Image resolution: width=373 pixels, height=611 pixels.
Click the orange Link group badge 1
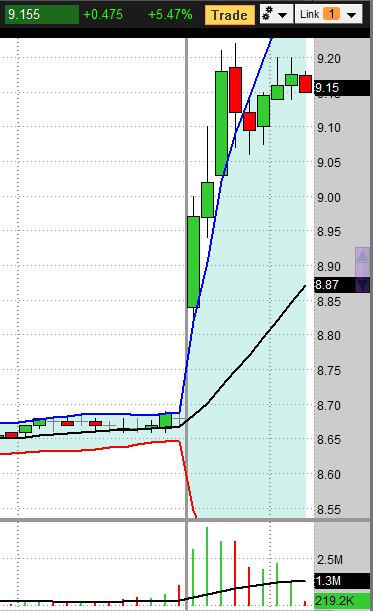point(331,14)
